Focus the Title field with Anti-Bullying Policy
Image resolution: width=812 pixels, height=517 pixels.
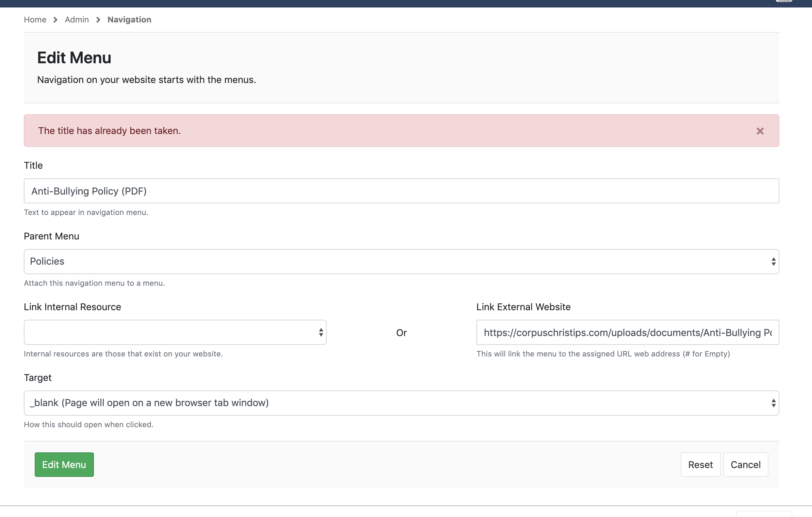[x=401, y=191]
